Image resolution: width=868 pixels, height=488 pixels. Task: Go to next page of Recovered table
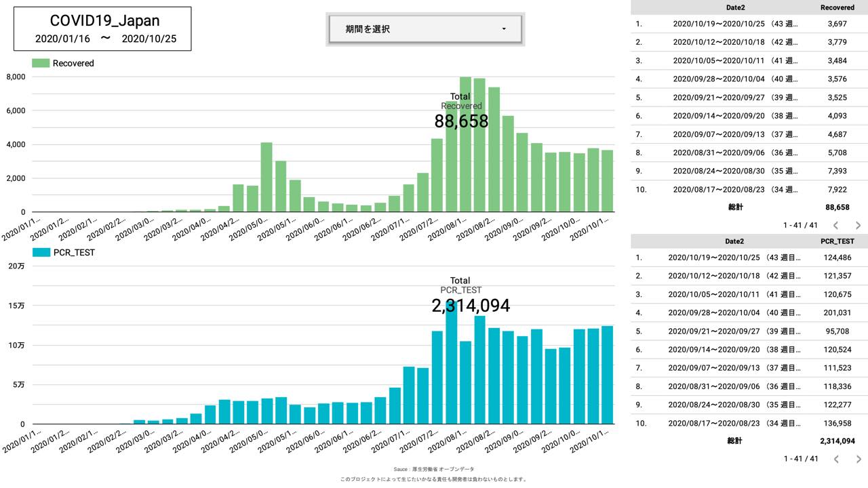[858, 225]
